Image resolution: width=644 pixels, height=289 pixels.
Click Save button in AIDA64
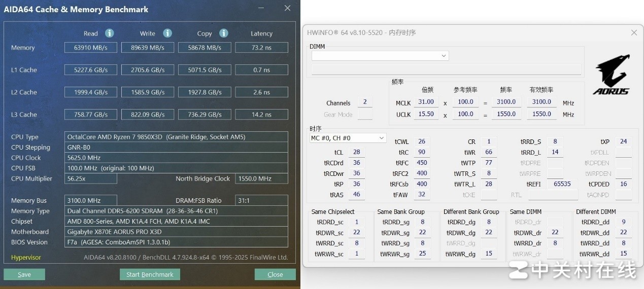tap(24, 274)
